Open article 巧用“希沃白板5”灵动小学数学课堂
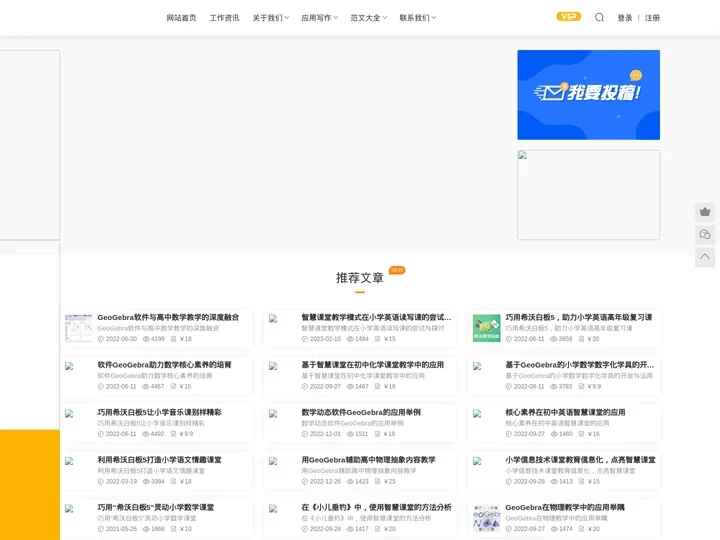Viewport: 720px width, 540px height. pos(156,507)
